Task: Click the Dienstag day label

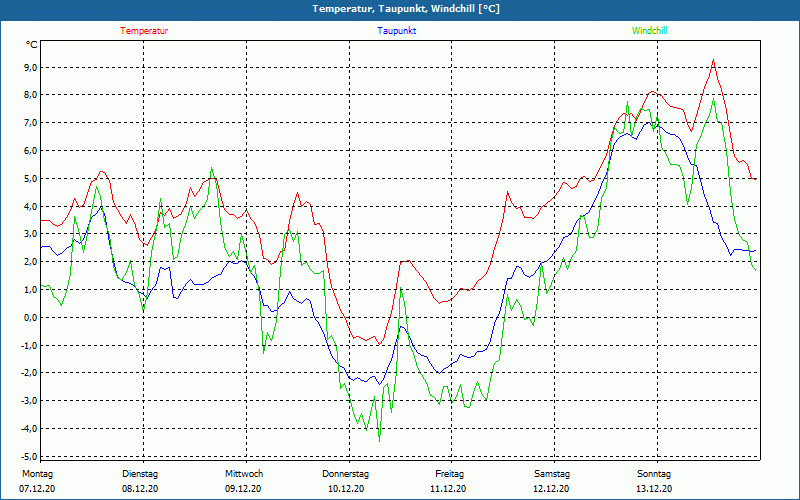Action: click(140, 474)
